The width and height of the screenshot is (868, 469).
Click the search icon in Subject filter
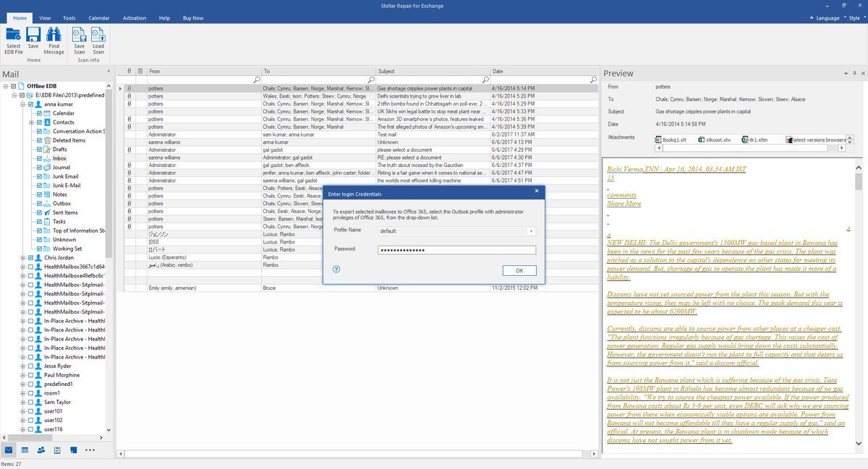click(x=485, y=79)
